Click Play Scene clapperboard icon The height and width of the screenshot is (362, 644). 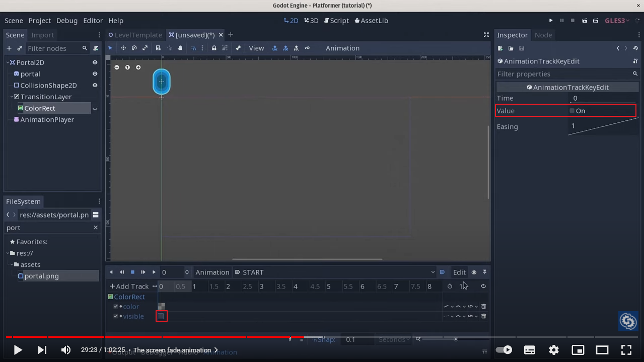pos(585,21)
